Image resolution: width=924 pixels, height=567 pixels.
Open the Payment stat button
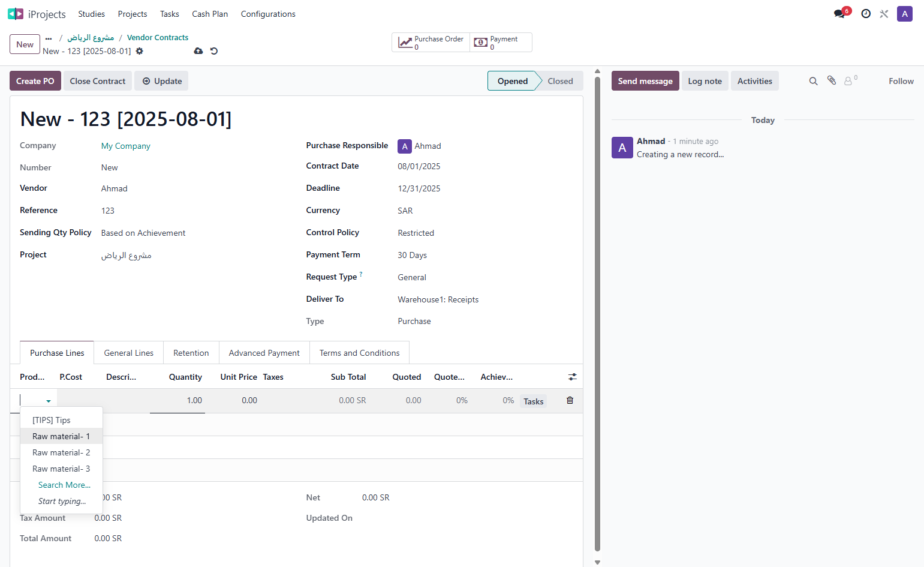501,43
